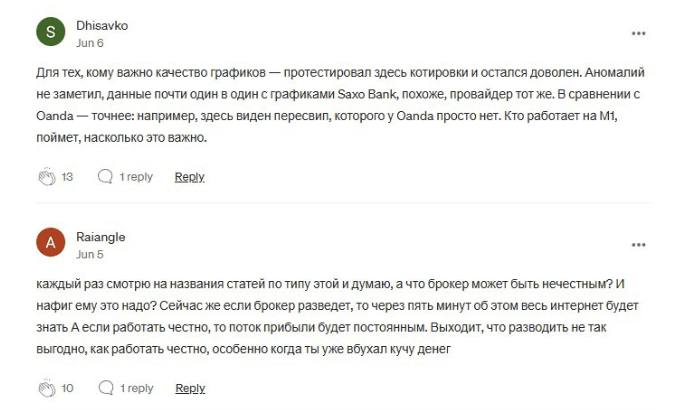Image resolution: width=678 pixels, height=410 pixels.
Task: Expand "1 reply" text under Raiangle's comment
Action: (x=136, y=388)
